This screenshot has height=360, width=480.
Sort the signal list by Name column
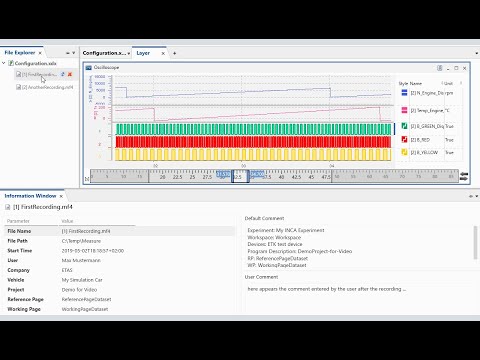tap(416, 83)
